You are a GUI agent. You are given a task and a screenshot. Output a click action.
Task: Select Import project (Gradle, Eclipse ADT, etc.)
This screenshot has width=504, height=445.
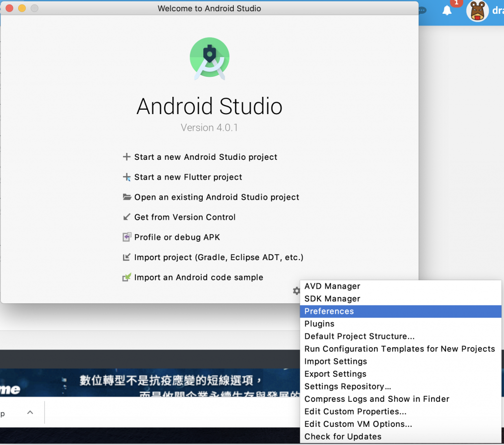point(219,258)
